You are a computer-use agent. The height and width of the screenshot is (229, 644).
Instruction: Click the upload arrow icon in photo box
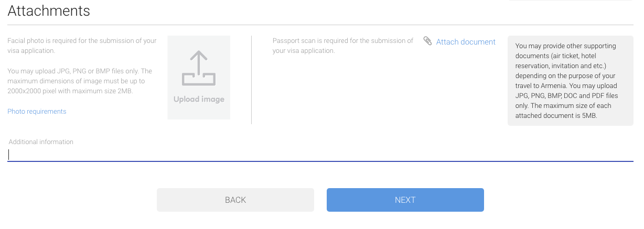pos(199,68)
